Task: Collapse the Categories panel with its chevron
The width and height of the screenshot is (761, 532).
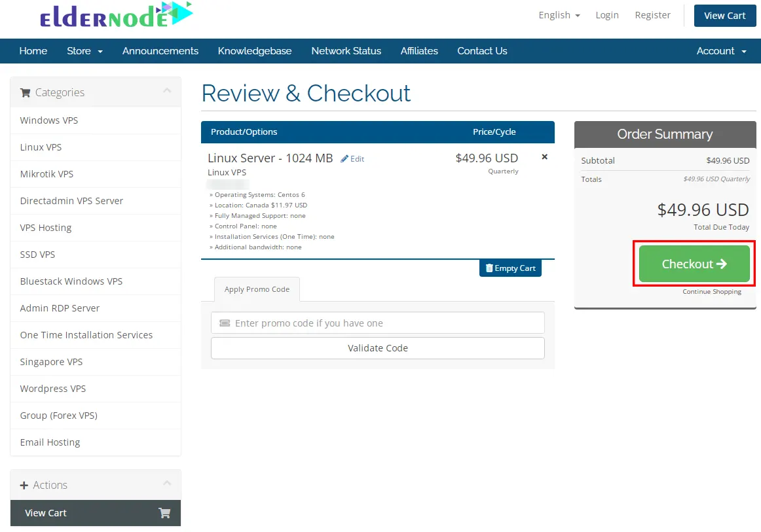Action: point(167,92)
